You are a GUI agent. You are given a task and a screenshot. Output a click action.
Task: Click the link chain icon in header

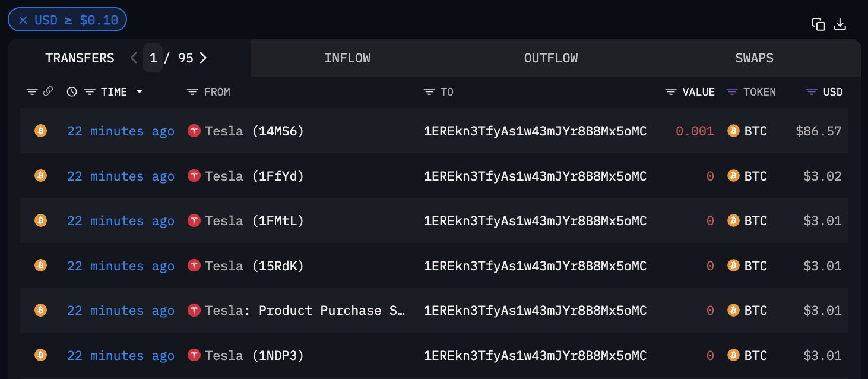(x=48, y=92)
